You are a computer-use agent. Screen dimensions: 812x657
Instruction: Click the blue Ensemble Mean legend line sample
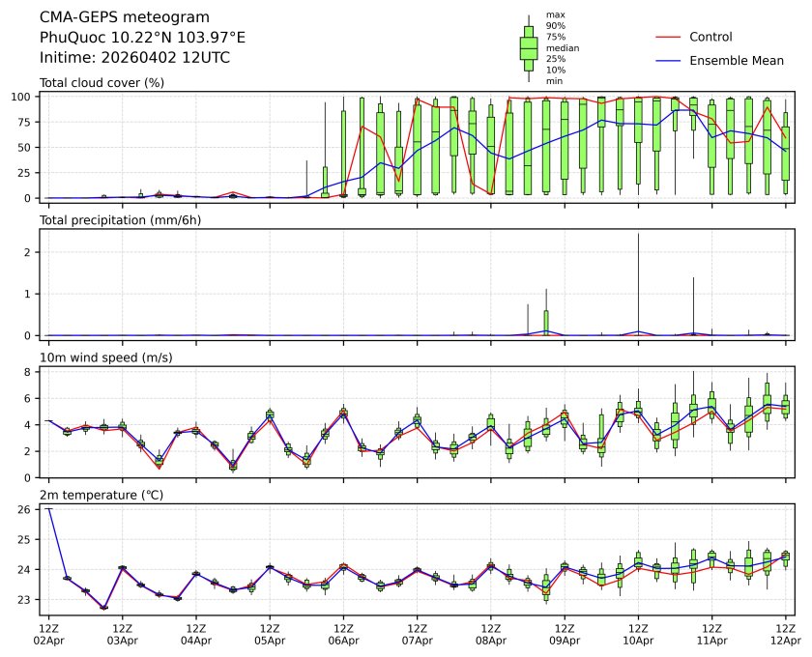click(670, 60)
